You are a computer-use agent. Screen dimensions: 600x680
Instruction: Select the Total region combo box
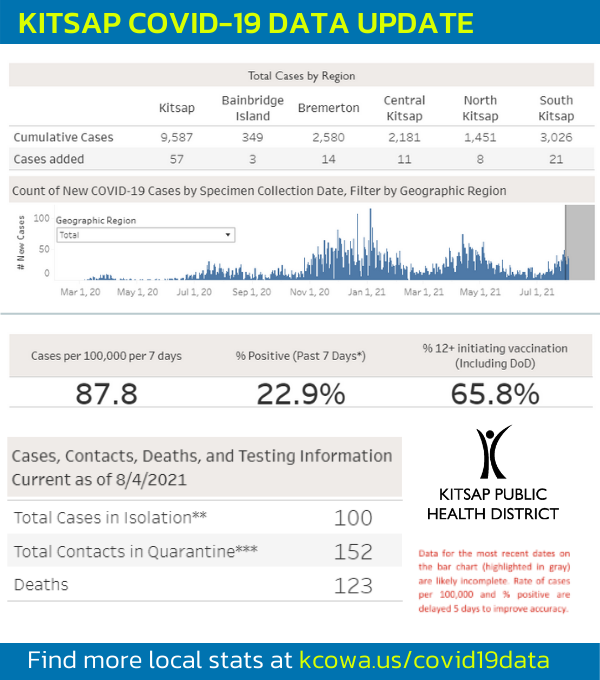(146, 235)
